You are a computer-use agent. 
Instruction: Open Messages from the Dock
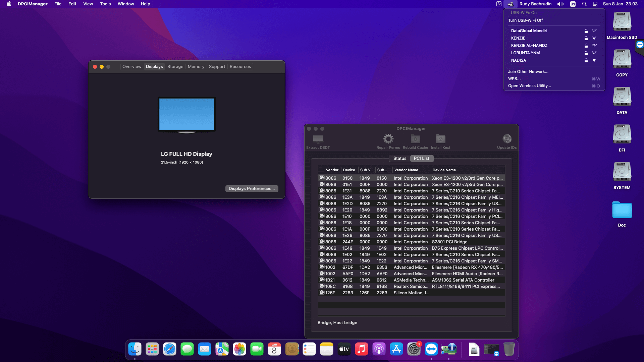(187, 349)
